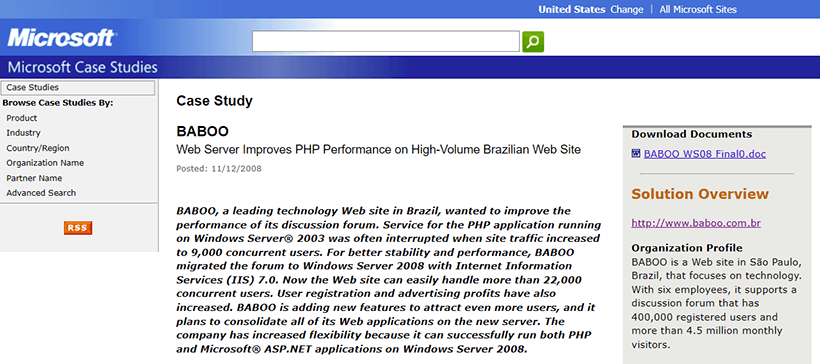
Task: Click the orange RSS feed icon
Action: coord(78,228)
